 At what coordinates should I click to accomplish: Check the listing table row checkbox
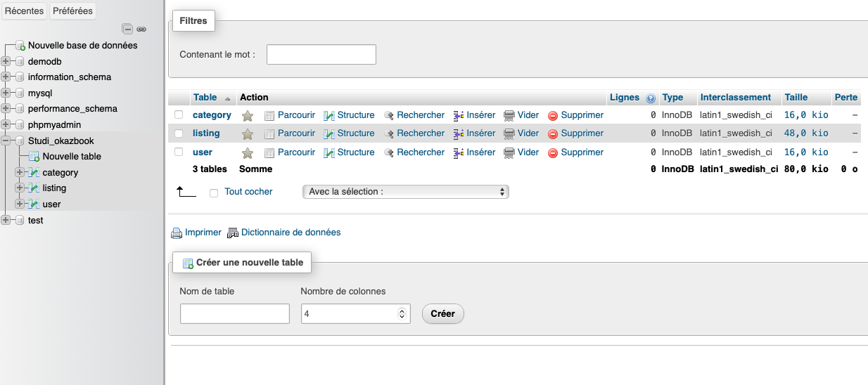(x=179, y=133)
